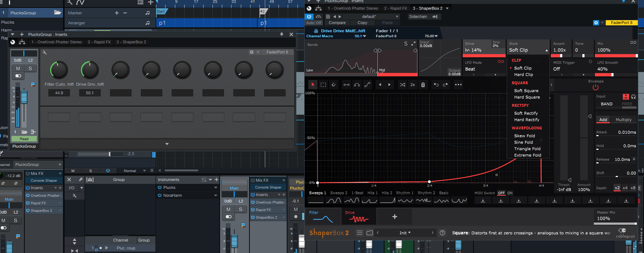Viewport: 644px width, 253px height.
Task: Open the 3 - ShaperBox 2 tab dropdown arrow
Action: click(447, 8)
